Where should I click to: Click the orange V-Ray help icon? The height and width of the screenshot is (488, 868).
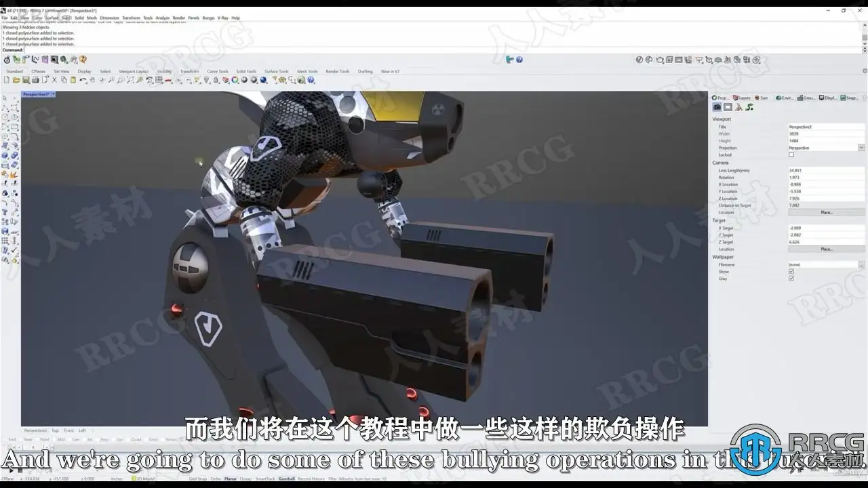(x=83, y=60)
